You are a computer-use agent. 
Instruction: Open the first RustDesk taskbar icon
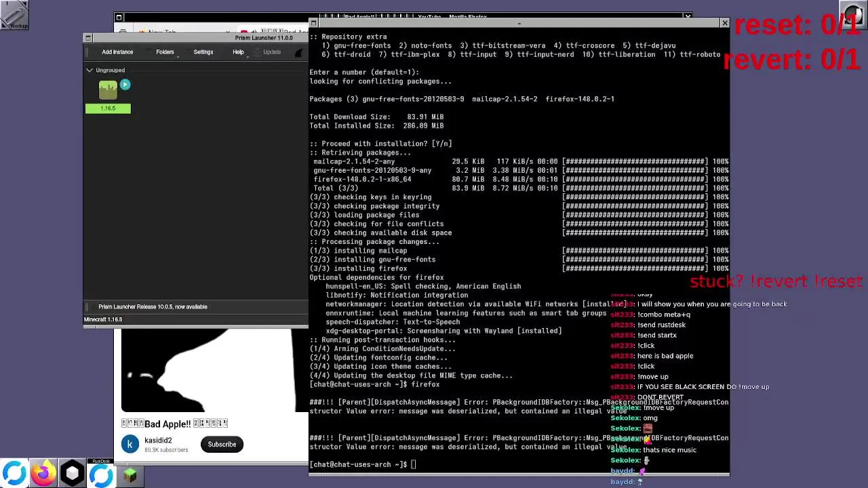point(14,474)
